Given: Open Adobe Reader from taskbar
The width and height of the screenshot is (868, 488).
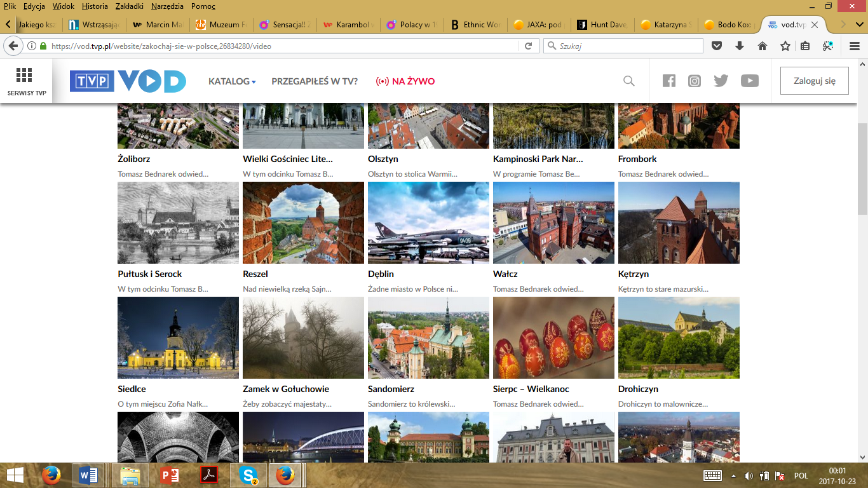Looking at the screenshot, I should [209, 475].
